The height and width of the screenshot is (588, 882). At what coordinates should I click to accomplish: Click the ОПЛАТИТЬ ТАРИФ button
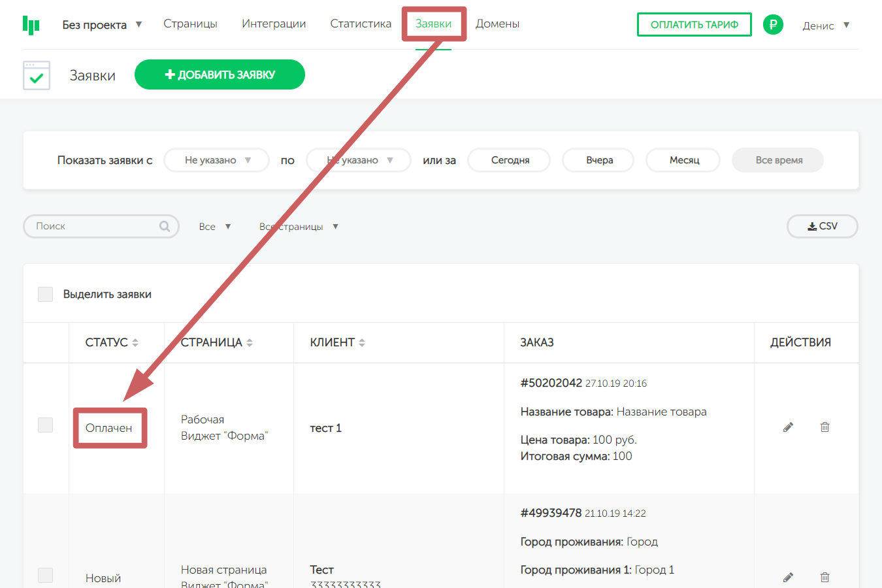694,25
